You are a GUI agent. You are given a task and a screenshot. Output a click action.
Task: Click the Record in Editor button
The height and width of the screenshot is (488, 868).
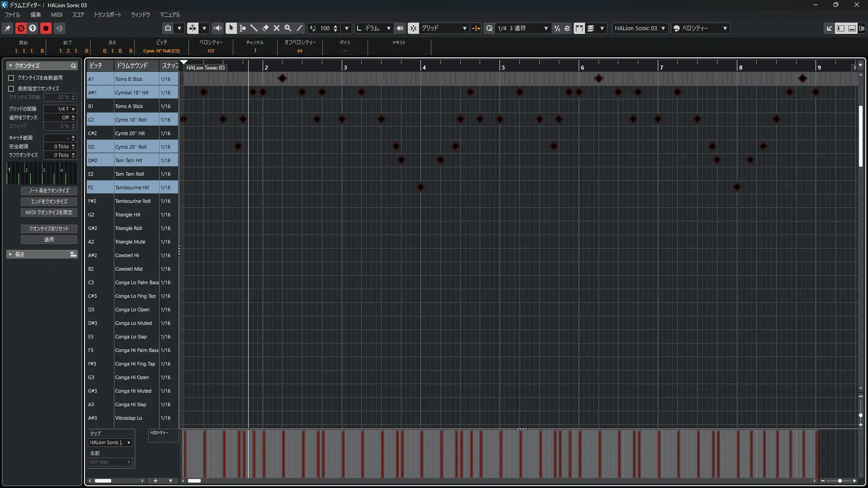(x=46, y=28)
